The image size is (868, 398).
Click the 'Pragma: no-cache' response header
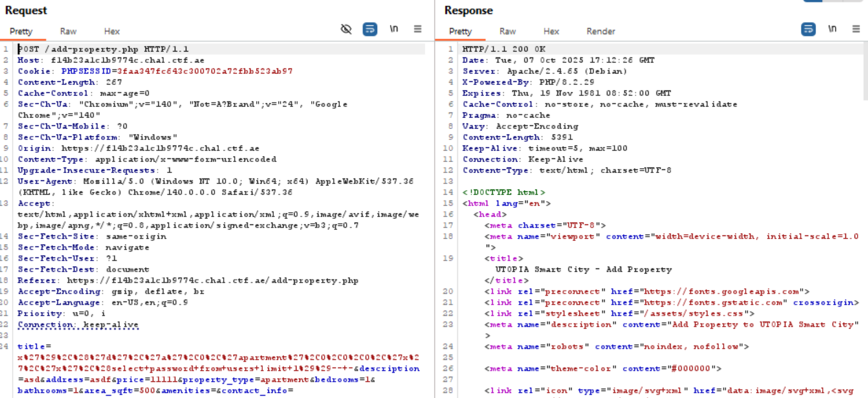(x=507, y=116)
